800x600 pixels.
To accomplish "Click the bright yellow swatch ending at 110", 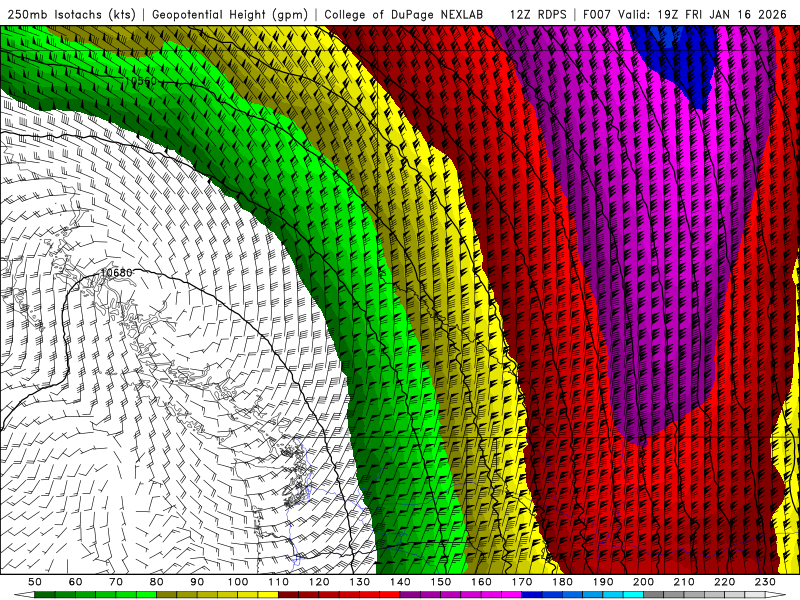I will (x=268, y=595).
